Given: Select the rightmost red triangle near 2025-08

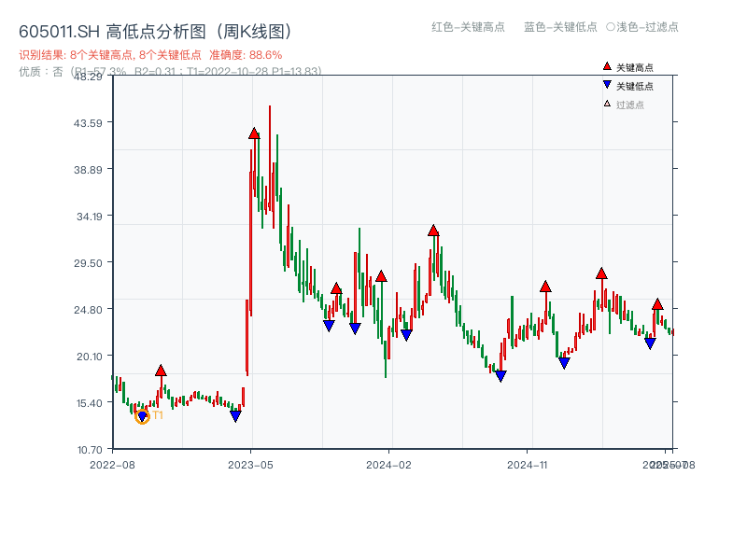Looking at the screenshot, I should tap(658, 304).
